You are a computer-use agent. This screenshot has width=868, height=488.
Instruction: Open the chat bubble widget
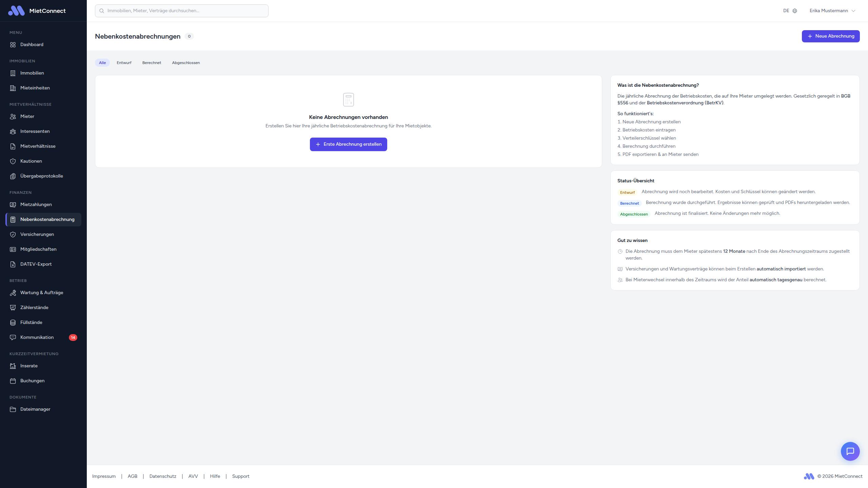click(x=850, y=451)
